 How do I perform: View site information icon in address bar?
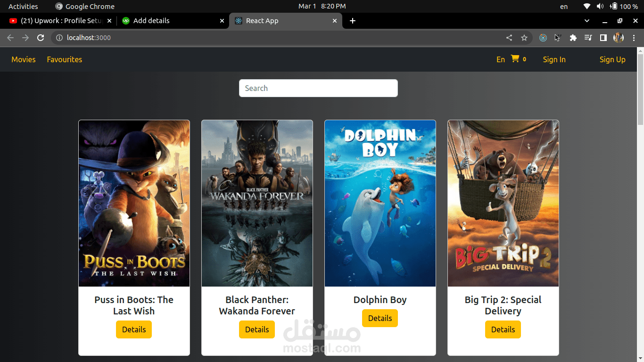tap(59, 38)
